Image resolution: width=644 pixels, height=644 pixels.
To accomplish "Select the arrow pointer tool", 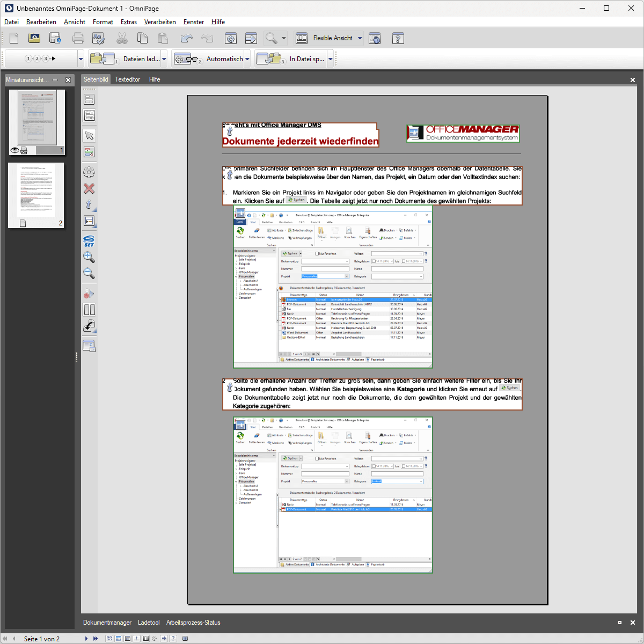I will click(x=89, y=135).
